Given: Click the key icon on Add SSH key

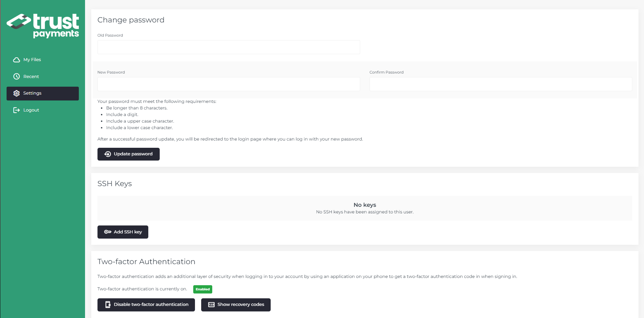Looking at the screenshot, I should coord(108,232).
